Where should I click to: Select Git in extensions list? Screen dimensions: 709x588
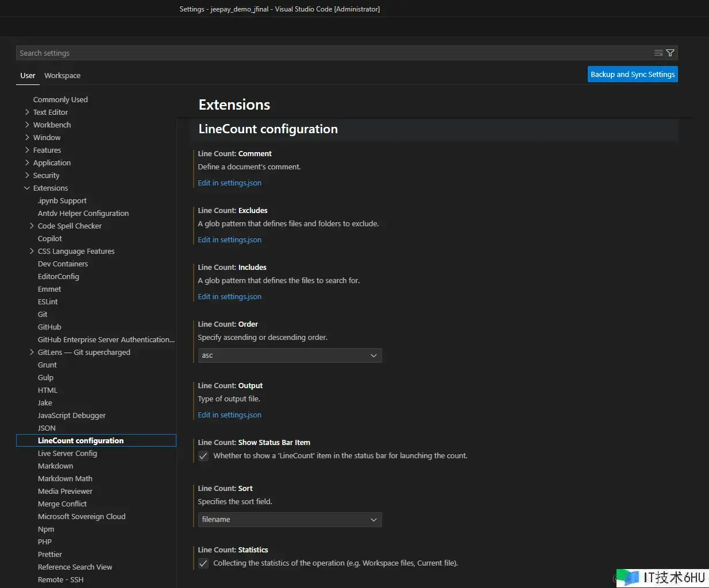[x=43, y=314]
